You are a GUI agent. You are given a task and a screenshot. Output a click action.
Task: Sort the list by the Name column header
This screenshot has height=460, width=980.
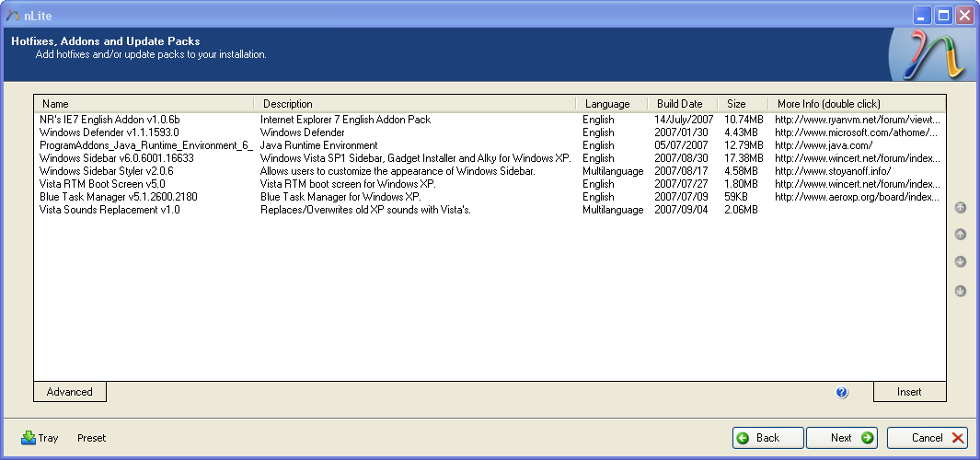tap(143, 104)
